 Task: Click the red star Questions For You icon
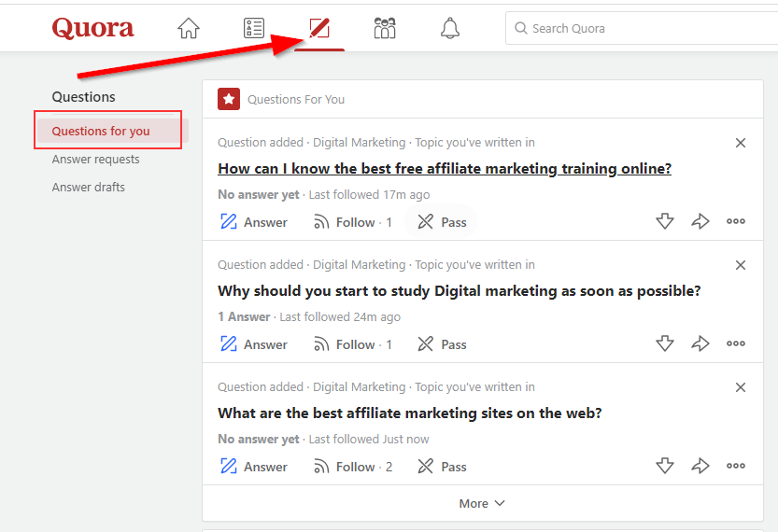point(229,99)
